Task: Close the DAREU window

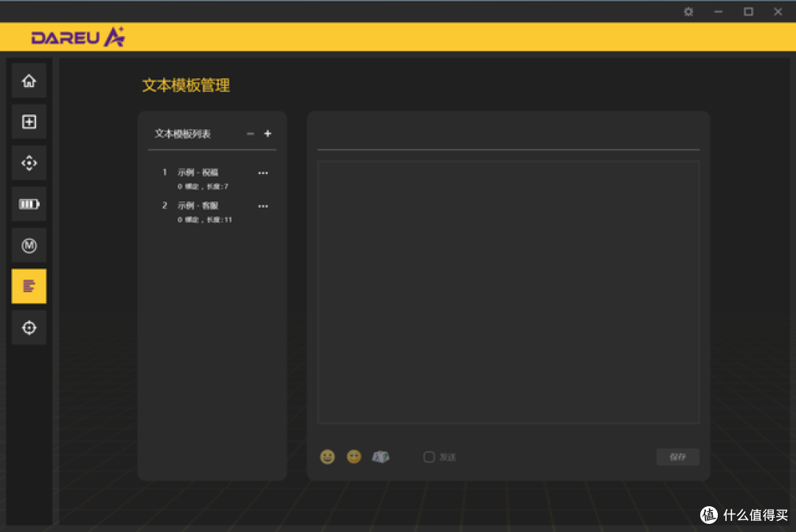Action: pos(778,12)
